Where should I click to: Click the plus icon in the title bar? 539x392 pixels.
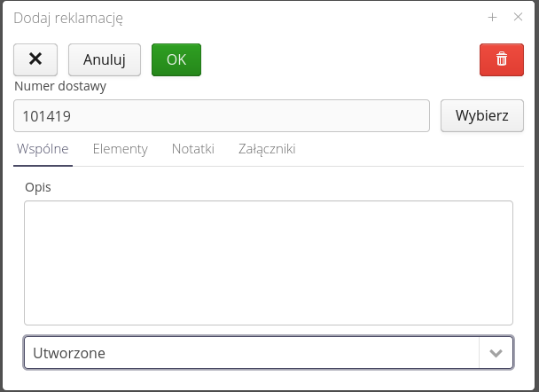click(492, 17)
